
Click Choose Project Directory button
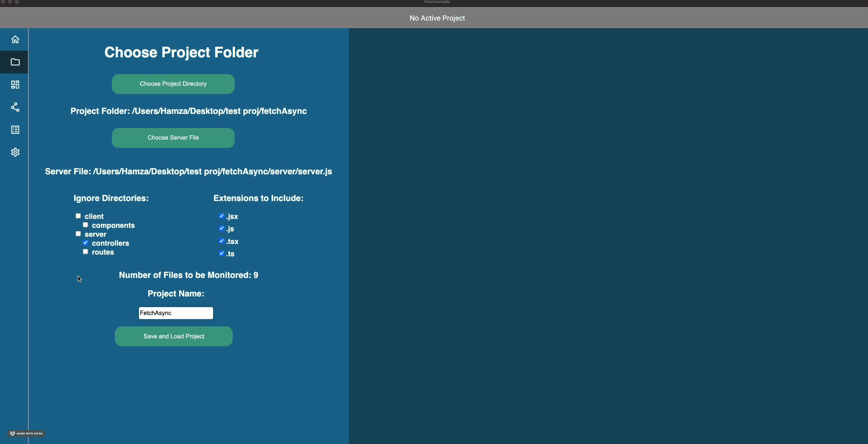(x=173, y=84)
